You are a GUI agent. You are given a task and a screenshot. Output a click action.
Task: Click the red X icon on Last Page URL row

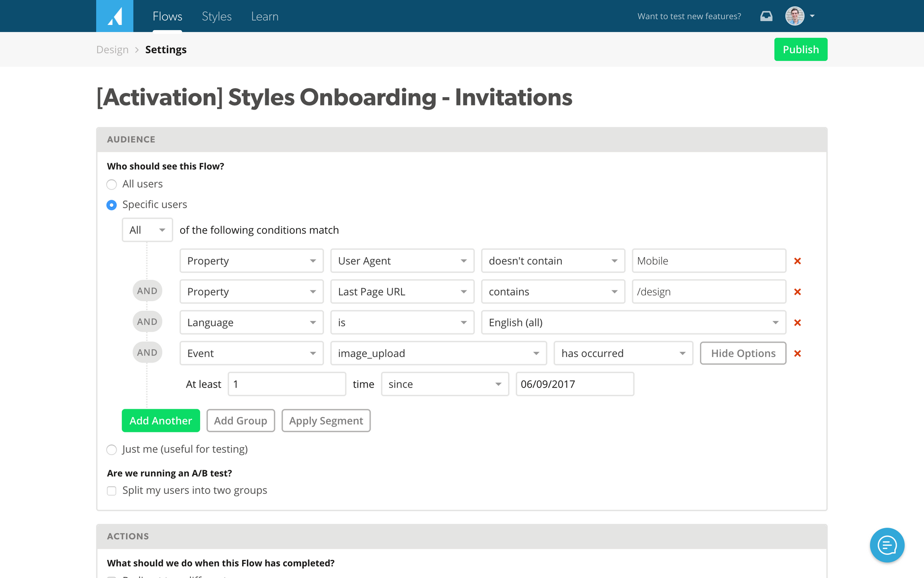(x=799, y=292)
